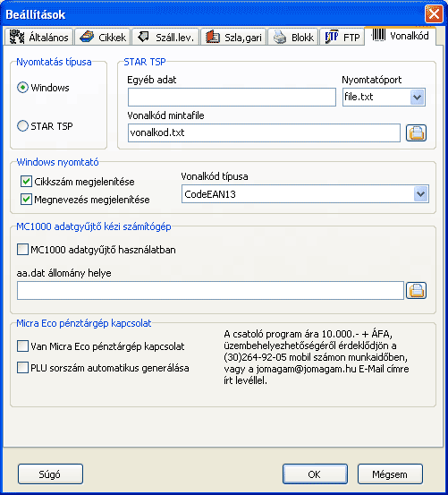Browse for Vonalkód mintafile with folder icon

[416, 132]
